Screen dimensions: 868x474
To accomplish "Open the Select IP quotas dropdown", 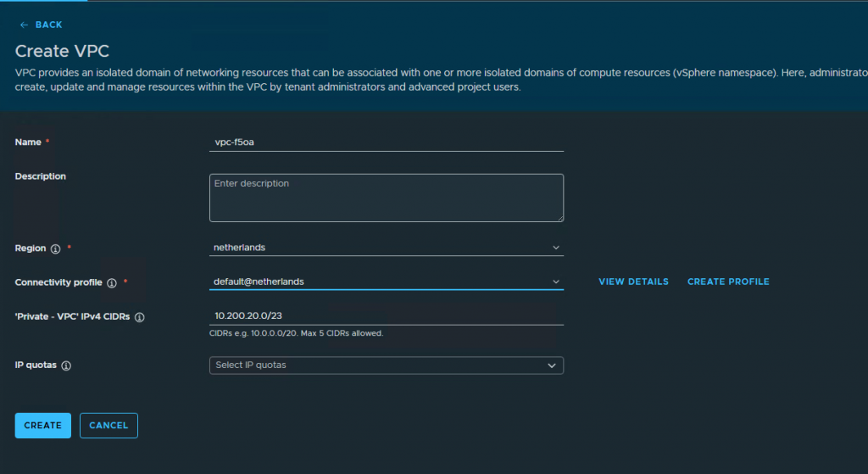I will [387, 365].
